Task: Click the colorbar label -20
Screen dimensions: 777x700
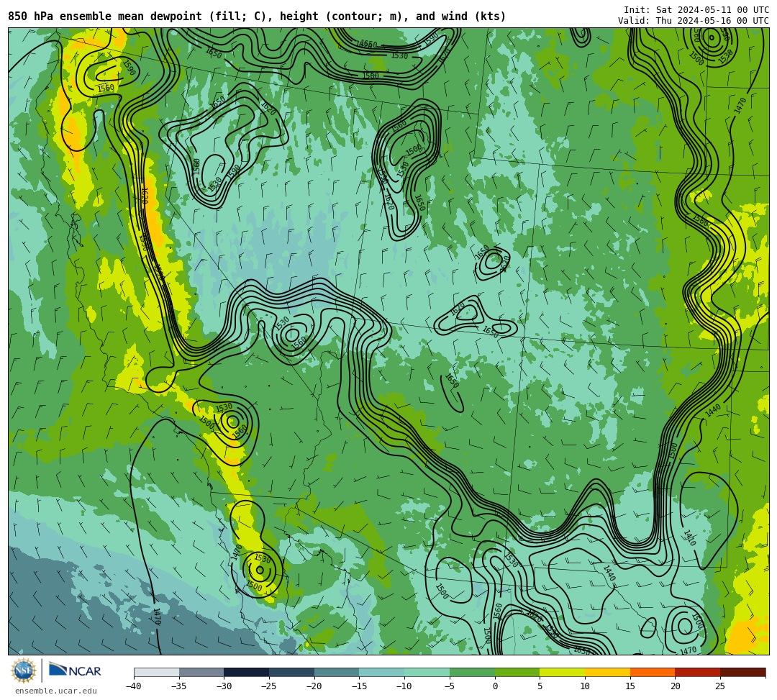Action: tap(314, 686)
